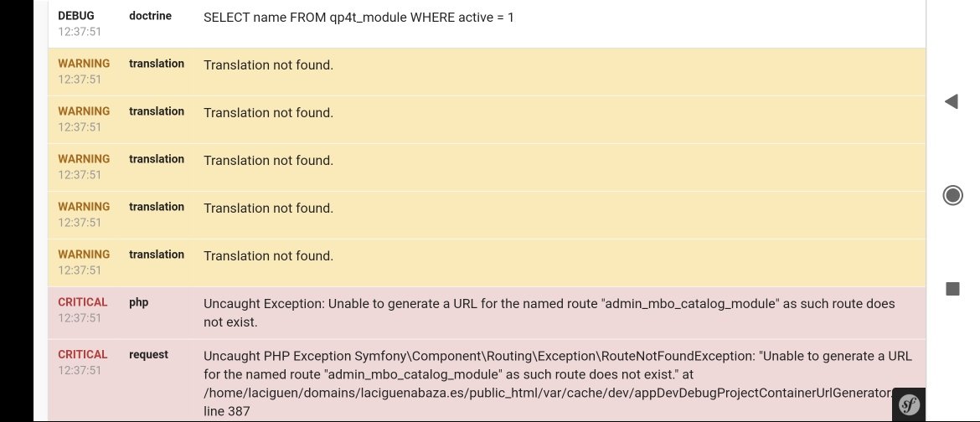Screen dimensions: 980x422
Task: Click the first 'Translation not found.' message
Action: coord(268,64)
